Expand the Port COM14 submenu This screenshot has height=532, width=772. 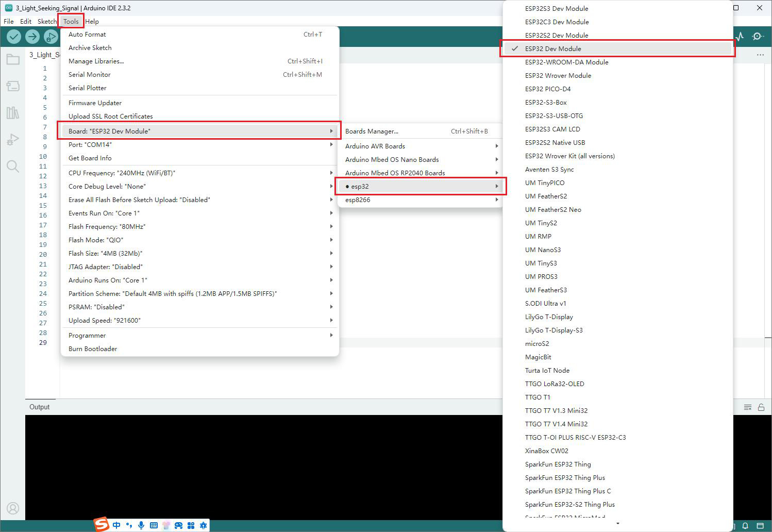coord(200,144)
